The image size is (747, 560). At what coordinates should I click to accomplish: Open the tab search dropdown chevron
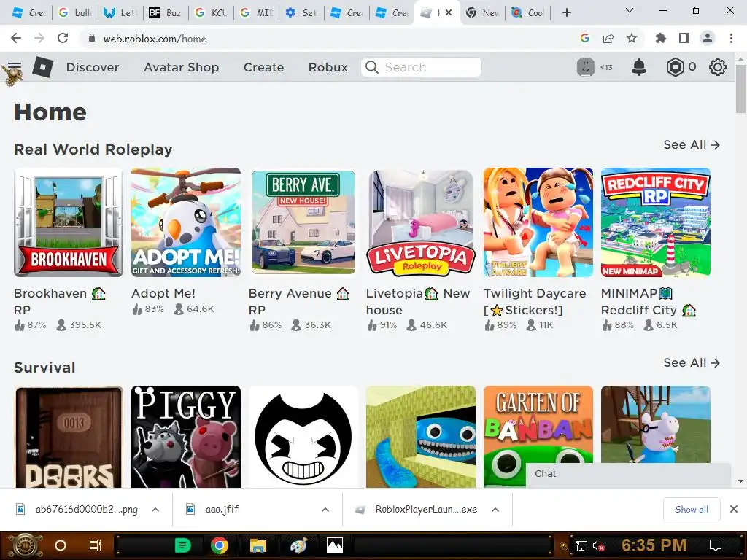click(x=630, y=10)
